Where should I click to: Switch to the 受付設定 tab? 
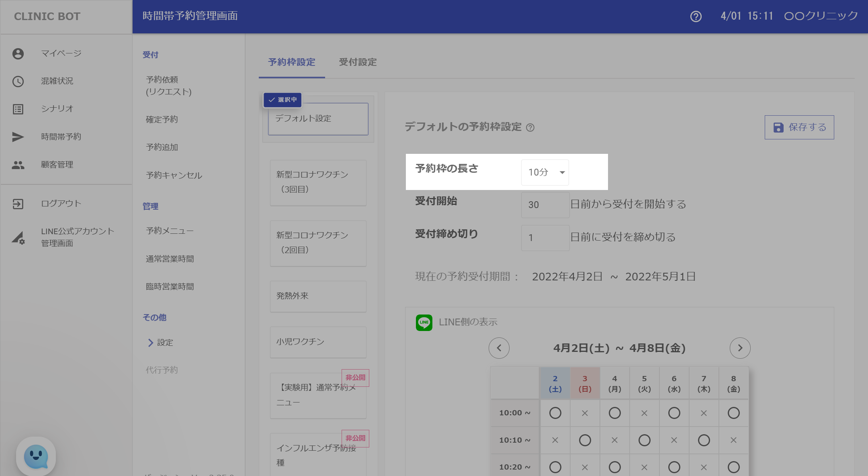358,62
